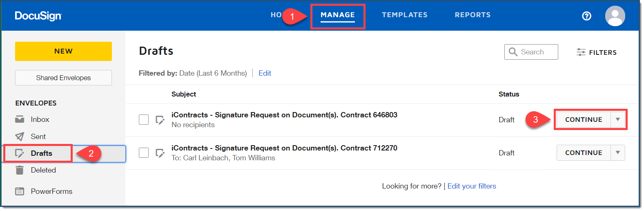This screenshot has width=644, height=211.
Task: Click draft icon for Contract 712270
Action: [160, 153]
